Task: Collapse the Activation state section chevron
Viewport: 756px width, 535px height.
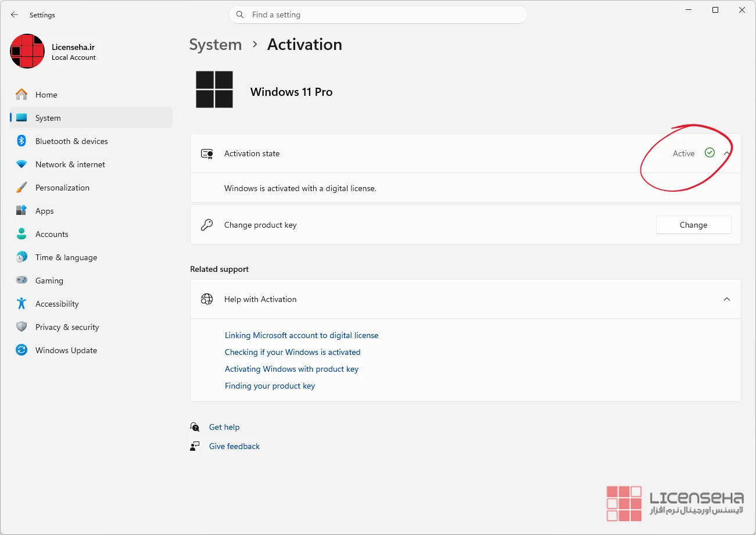Action: pos(726,153)
